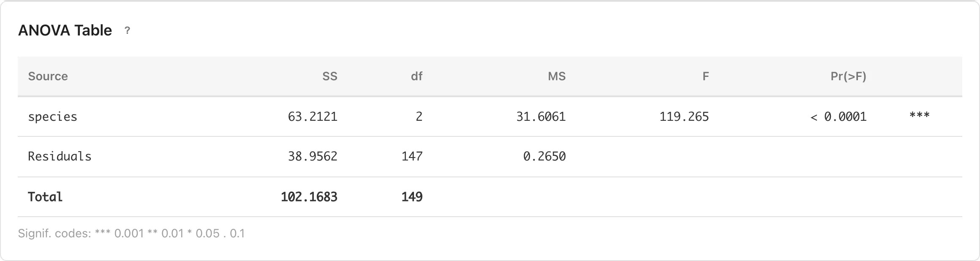Screen dimensions: 980x261
Task: Select the Residuals MS value 0.2650
Action: (x=544, y=157)
